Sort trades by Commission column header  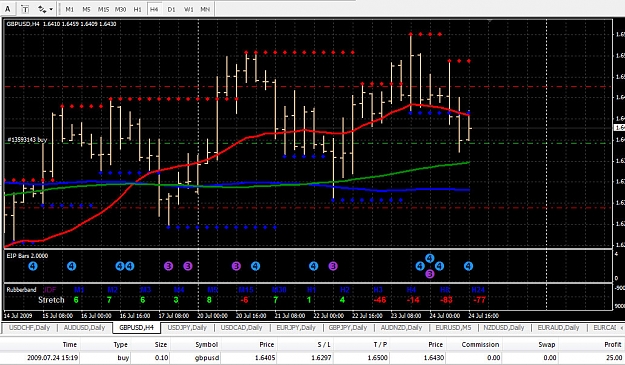(x=480, y=345)
